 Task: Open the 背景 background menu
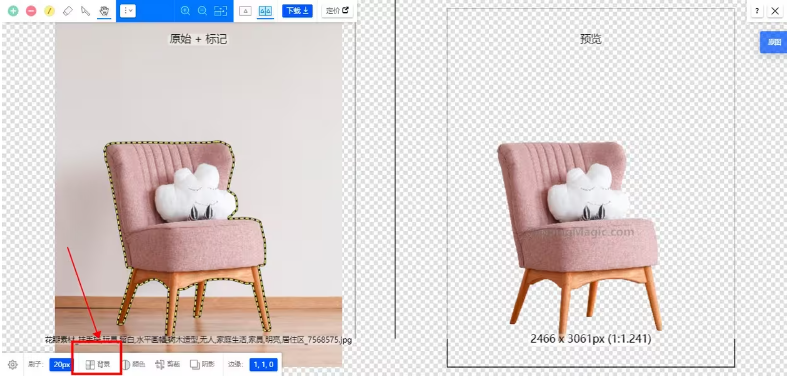point(97,364)
